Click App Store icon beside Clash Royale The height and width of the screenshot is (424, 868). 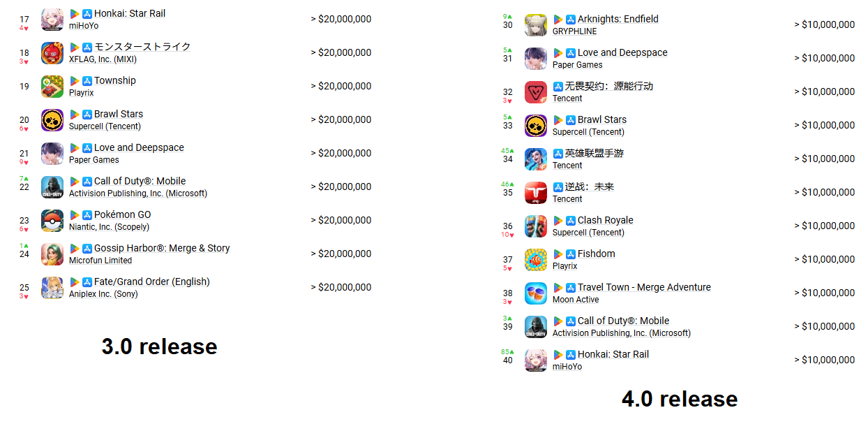pos(571,221)
